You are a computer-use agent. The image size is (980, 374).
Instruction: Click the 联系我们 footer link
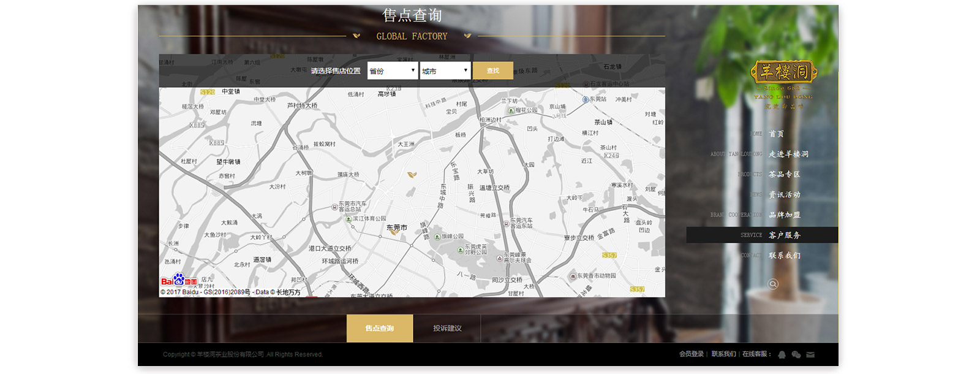[723, 354]
